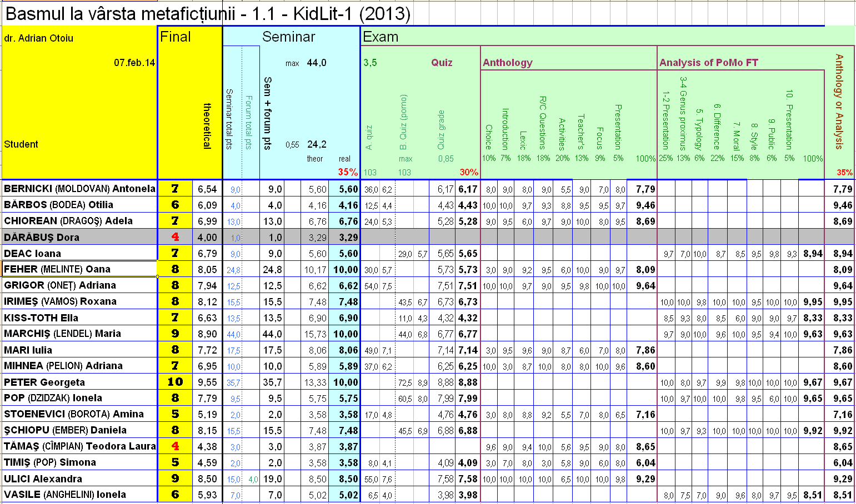Click seminar points 35,7 in PETER row
The image size is (856, 504).
tap(272, 382)
